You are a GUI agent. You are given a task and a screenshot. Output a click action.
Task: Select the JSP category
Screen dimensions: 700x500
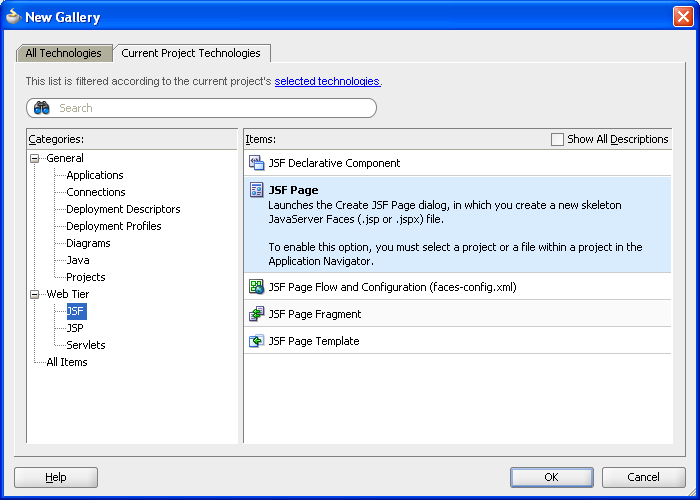pyautogui.click(x=75, y=328)
